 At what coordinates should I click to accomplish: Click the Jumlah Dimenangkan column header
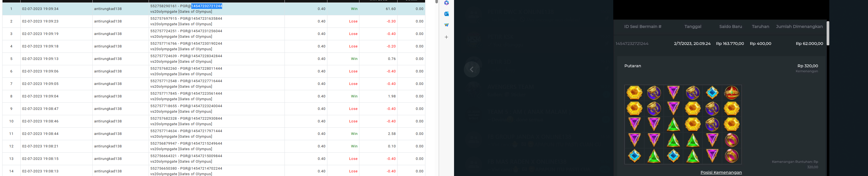point(799,27)
